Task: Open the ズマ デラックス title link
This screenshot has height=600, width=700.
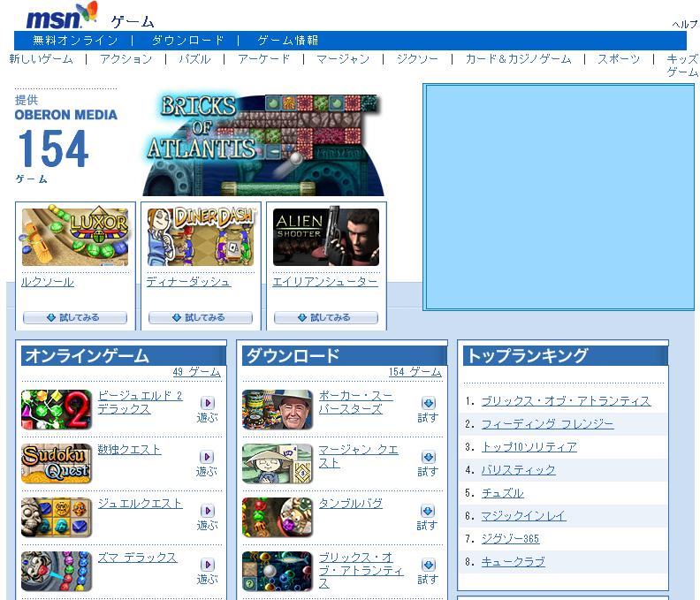Action: click(138, 558)
